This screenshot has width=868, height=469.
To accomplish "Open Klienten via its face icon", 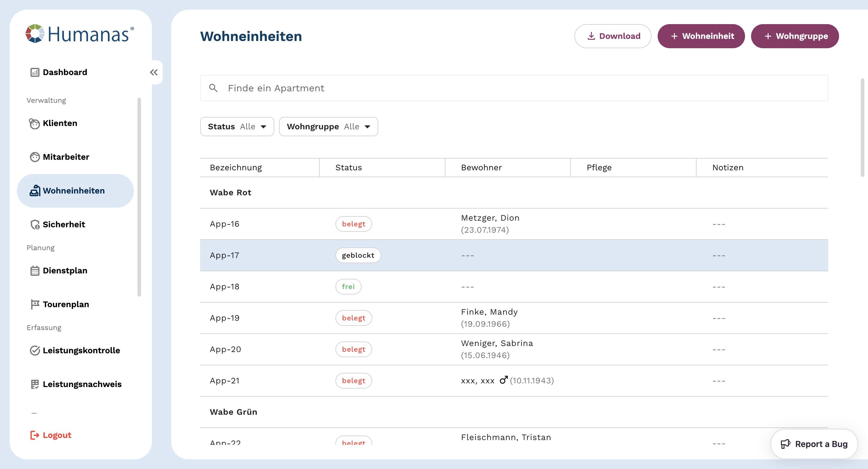I will [x=34, y=124].
